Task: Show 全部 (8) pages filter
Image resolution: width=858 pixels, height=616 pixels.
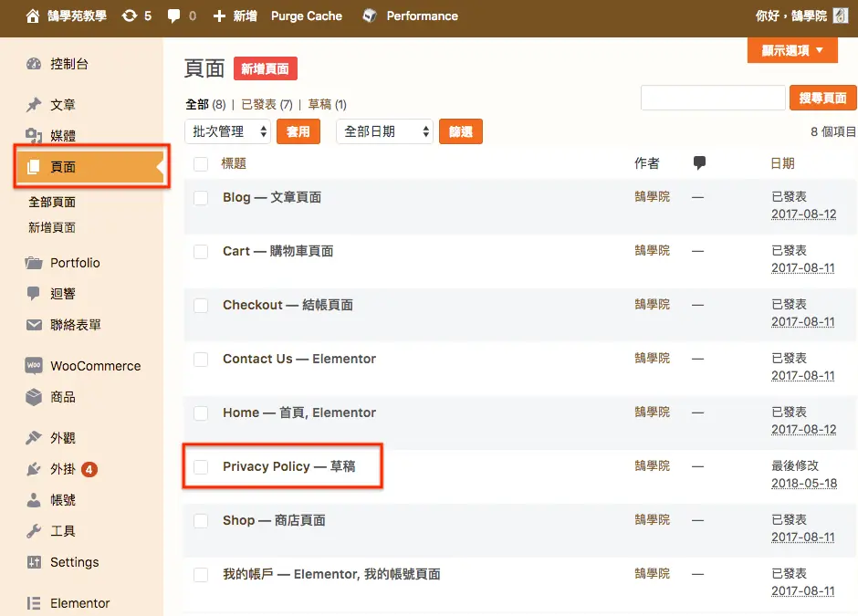Action: pos(205,104)
